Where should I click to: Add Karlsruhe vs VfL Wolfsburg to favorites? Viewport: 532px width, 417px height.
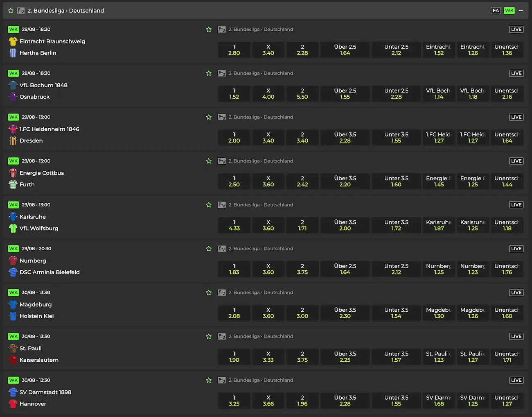(209, 205)
